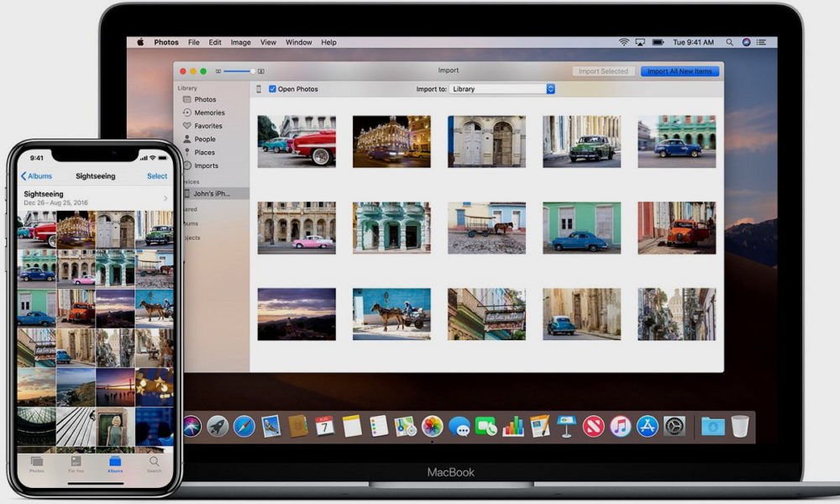Select John's iPhone device in sidebar
This screenshot has height=504, width=840.
click(x=213, y=193)
